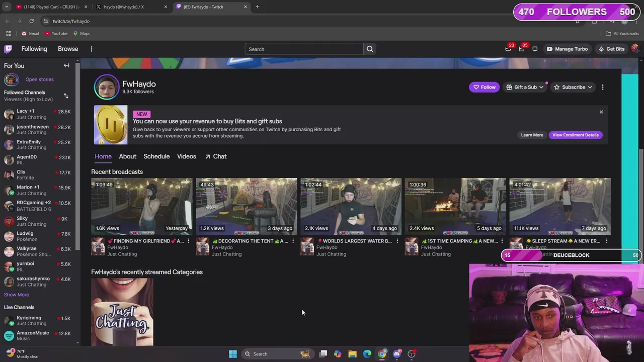The width and height of the screenshot is (644, 362).
Task: Open user profile avatar menu
Action: click(635, 49)
